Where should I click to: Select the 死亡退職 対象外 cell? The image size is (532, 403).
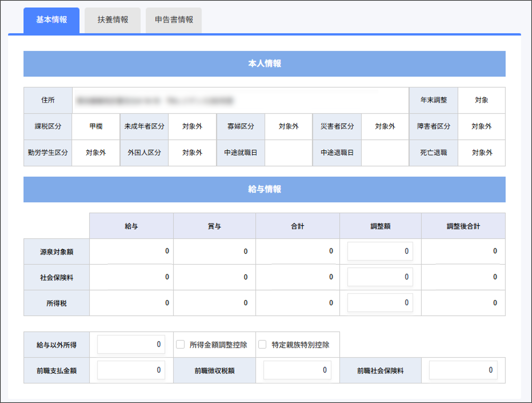tap(482, 153)
